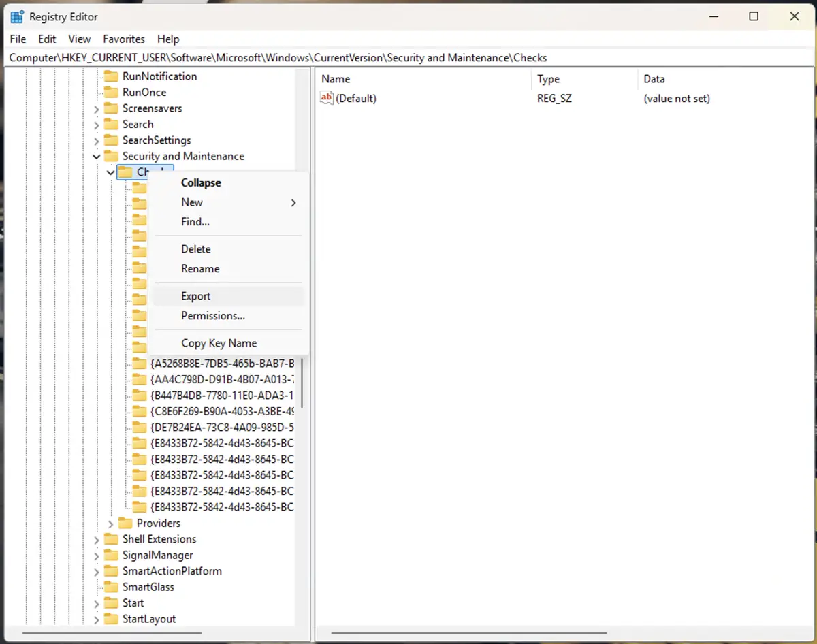Expand the Start key

click(96, 603)
